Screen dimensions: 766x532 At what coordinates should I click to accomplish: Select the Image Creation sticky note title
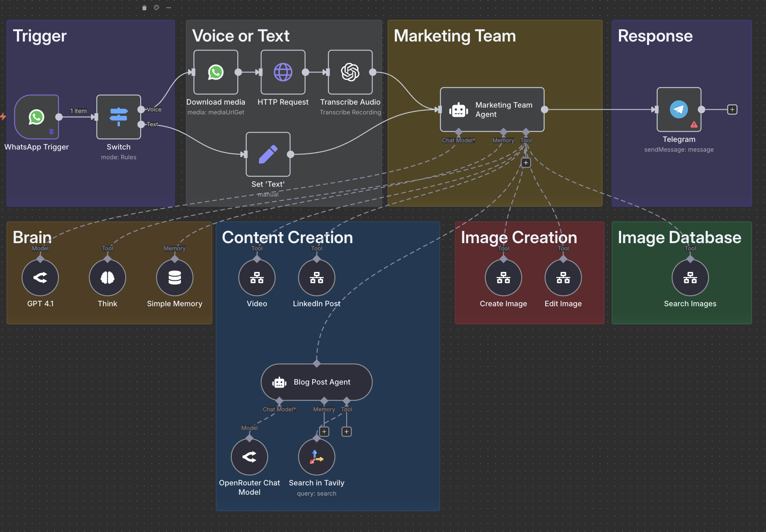[519, 238]
